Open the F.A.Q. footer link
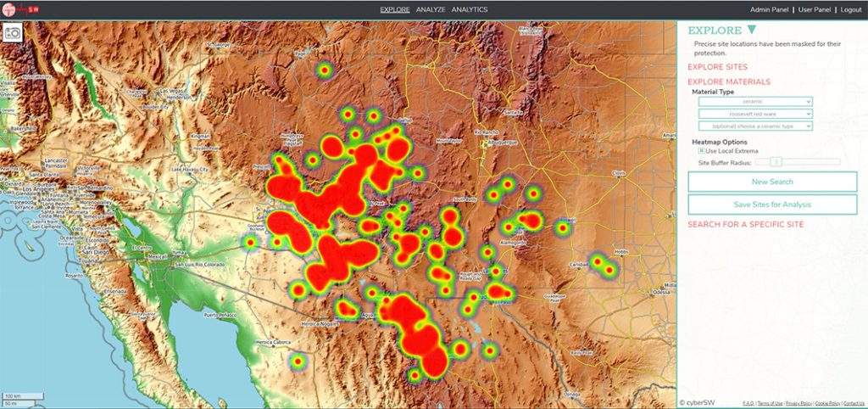868x409 pixels. pos(748,403)
